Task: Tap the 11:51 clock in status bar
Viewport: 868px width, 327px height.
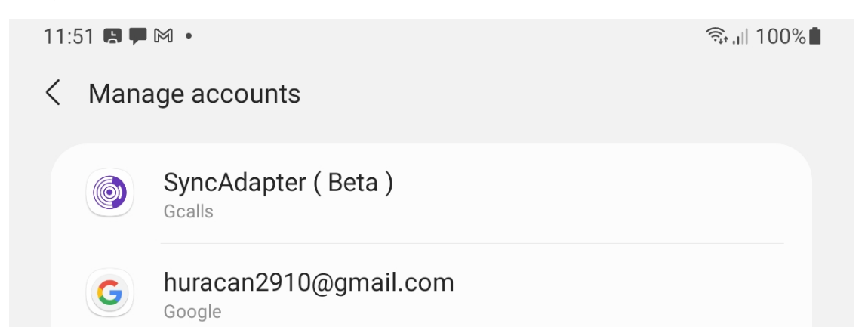Action: (70, 36)
